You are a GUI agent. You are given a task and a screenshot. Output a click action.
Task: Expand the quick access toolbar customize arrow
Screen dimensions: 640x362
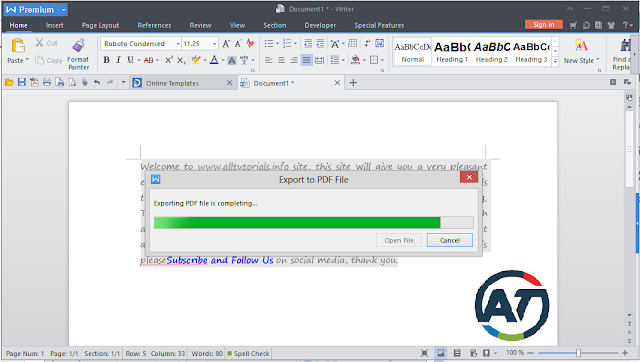click(123, 82)
